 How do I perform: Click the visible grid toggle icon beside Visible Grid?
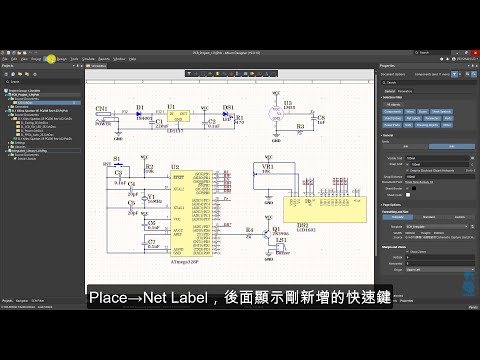472,158
